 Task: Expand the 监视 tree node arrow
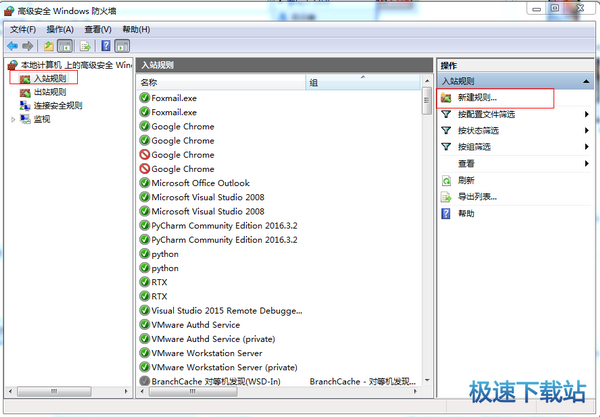point(13,119)
